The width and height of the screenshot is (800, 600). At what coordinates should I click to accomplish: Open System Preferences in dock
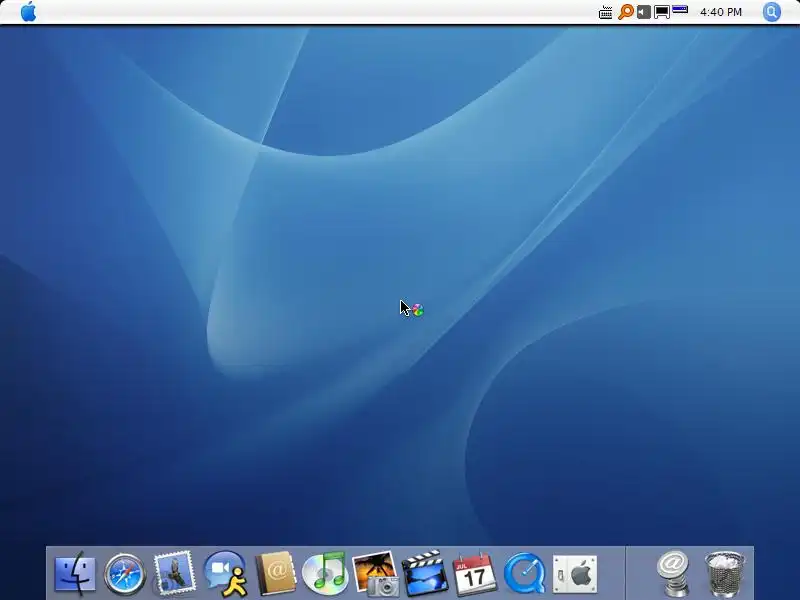(575, 574)
